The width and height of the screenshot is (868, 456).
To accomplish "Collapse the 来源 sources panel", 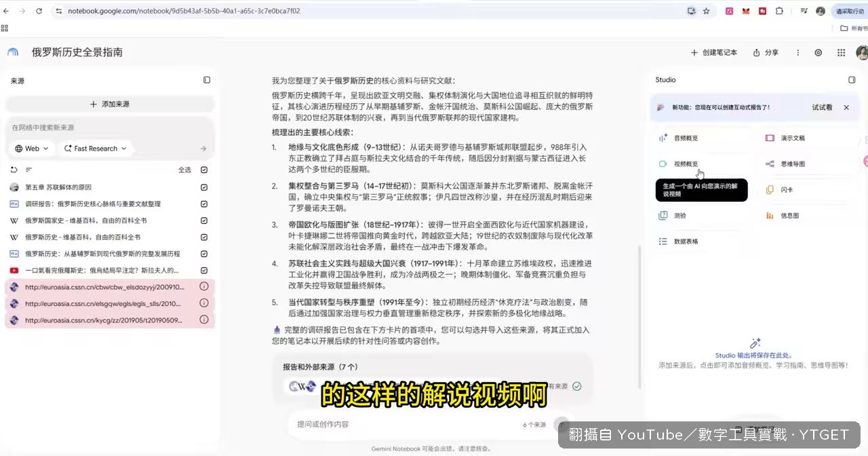I will click(x=207, y=80).
